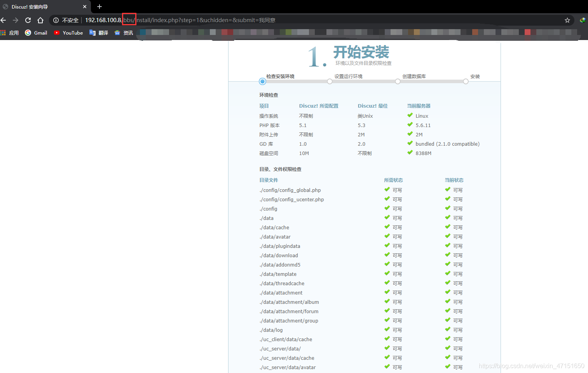Click the 环境检查 section title
Viewport: 588px width, 373px height.
click(x=269, y=95)
